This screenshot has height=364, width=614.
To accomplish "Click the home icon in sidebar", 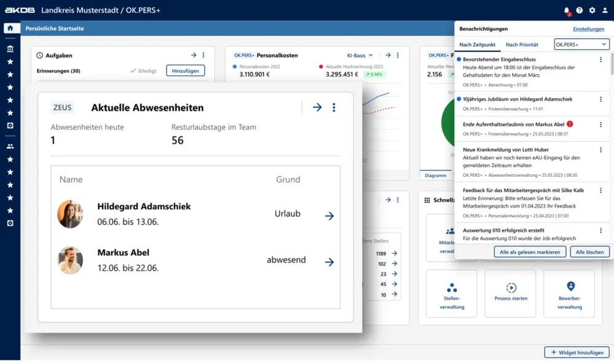I will pyautogui.click(x=10, y=28).
